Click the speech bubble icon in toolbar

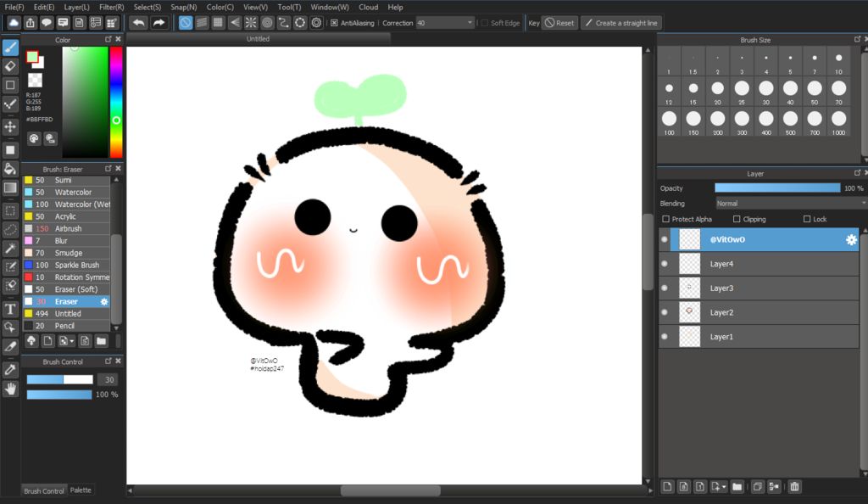coord(47,23)
